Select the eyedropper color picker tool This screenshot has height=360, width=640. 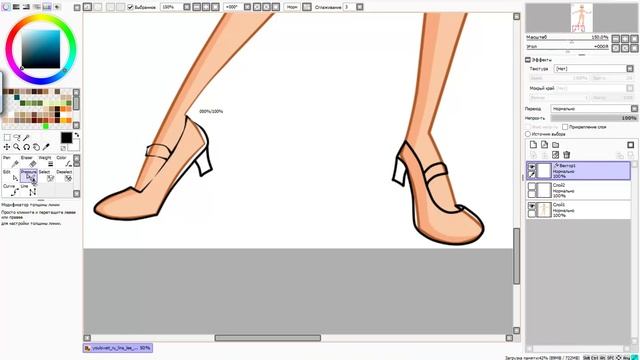pyautogui.click(x=46, y=147)
